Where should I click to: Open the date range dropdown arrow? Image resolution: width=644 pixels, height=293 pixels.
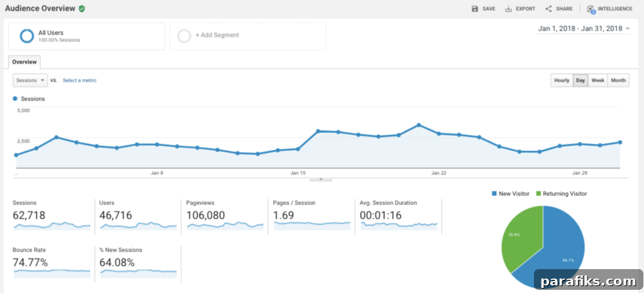tap(628, 29)
